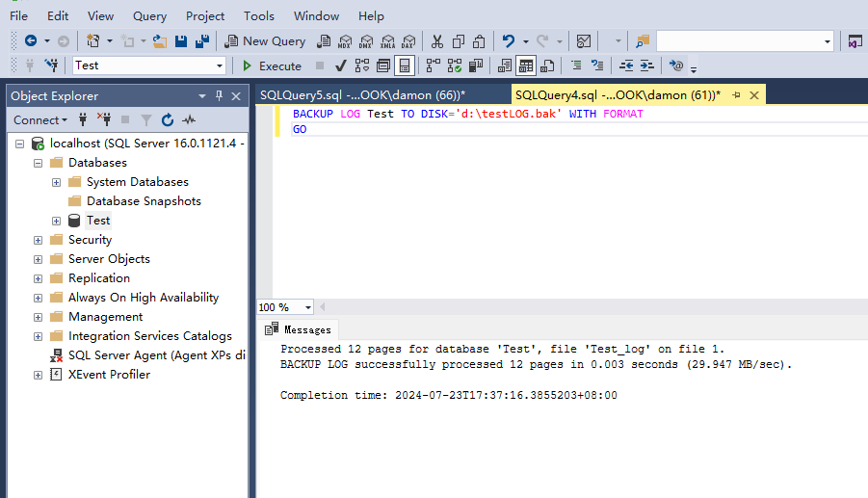Image resolution: width=868 pixels, height=498 pixels.
Task: Open the Project menu
Action: [x=205, y=16]
